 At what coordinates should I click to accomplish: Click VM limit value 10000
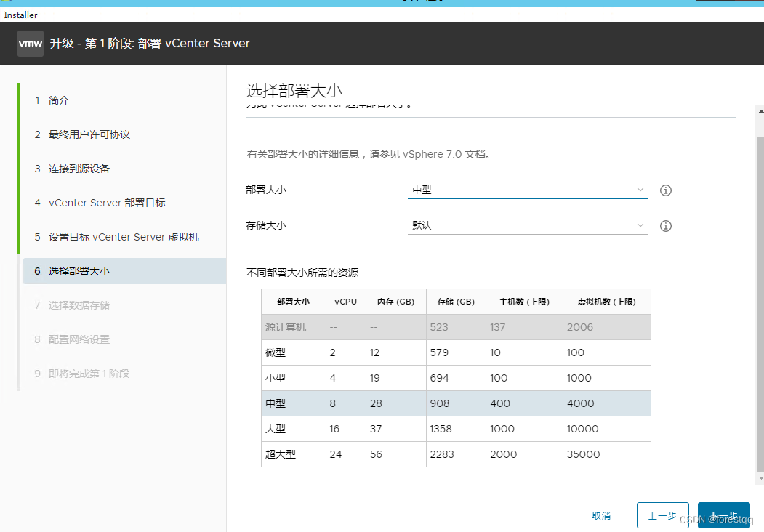pyautogui.click(x=582, y=429)
